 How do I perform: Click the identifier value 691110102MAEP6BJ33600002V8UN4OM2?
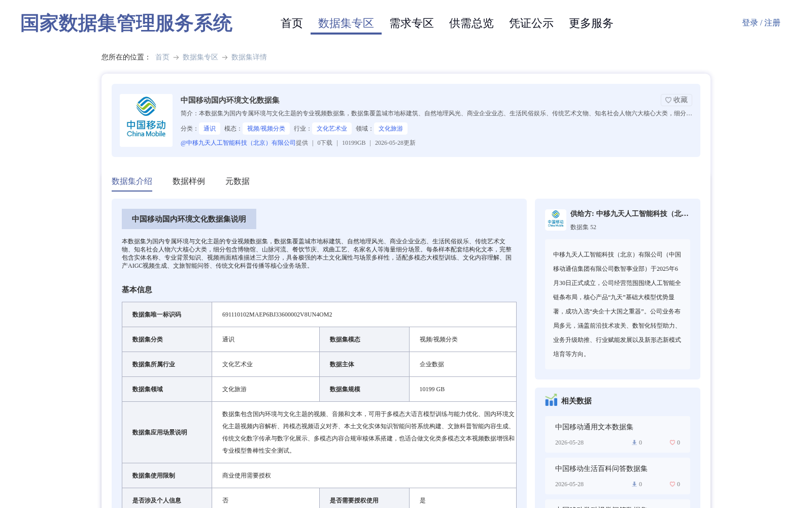tap(277, 314)
